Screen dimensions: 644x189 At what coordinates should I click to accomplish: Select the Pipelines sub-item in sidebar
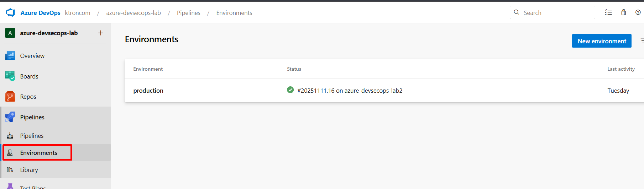pos(32,136)
